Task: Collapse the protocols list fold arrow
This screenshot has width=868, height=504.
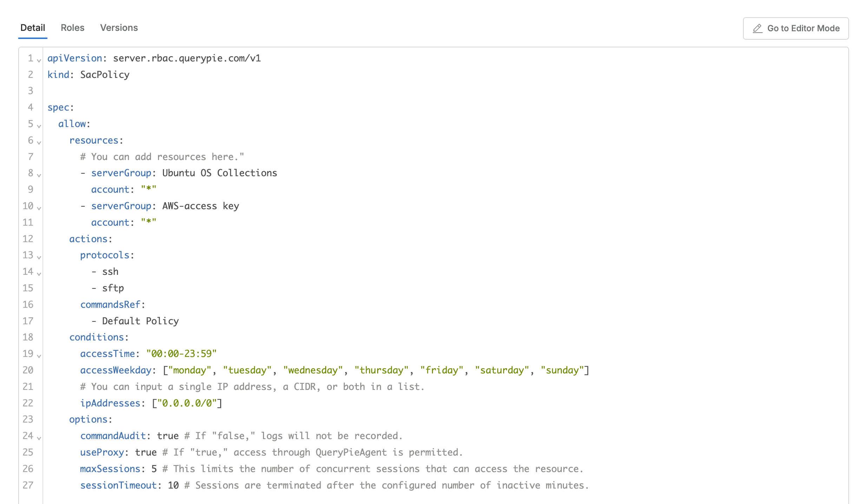Action: (x=39, y=257)
